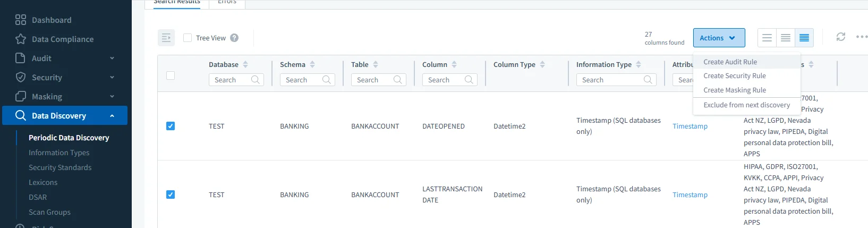Click search icon in Table filter

398,80
